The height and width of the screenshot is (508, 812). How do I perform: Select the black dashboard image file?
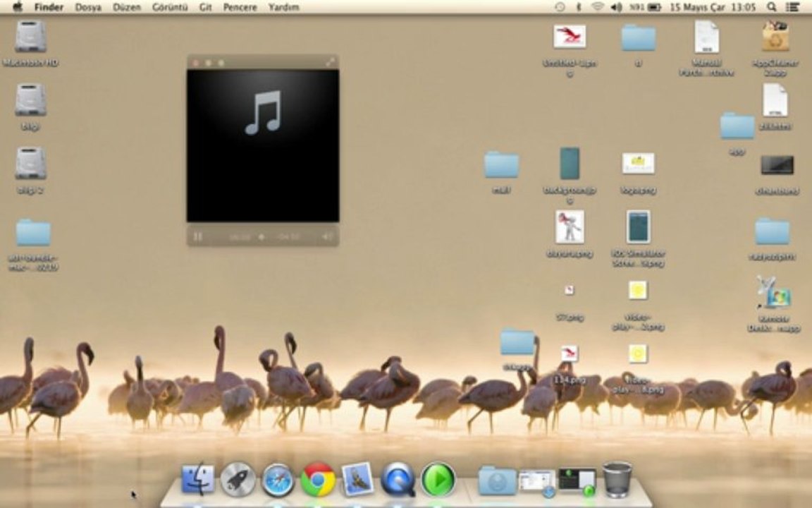(x=777, y=165)
